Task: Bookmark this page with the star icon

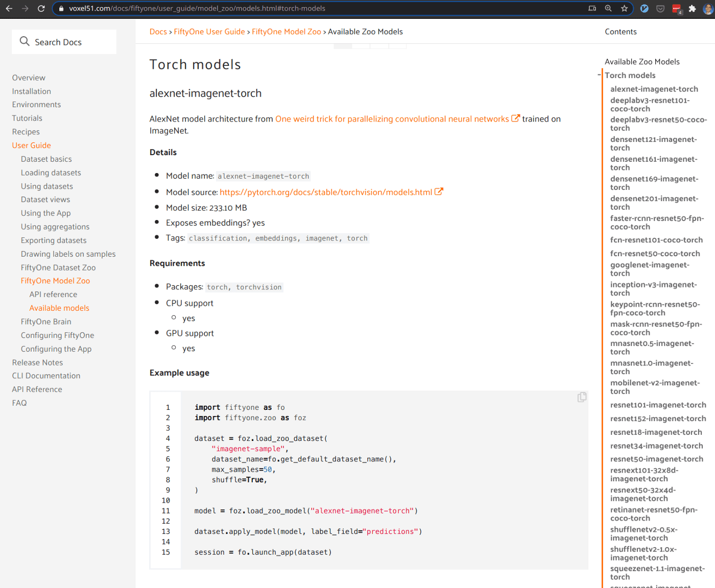Action: coord(624,8)
